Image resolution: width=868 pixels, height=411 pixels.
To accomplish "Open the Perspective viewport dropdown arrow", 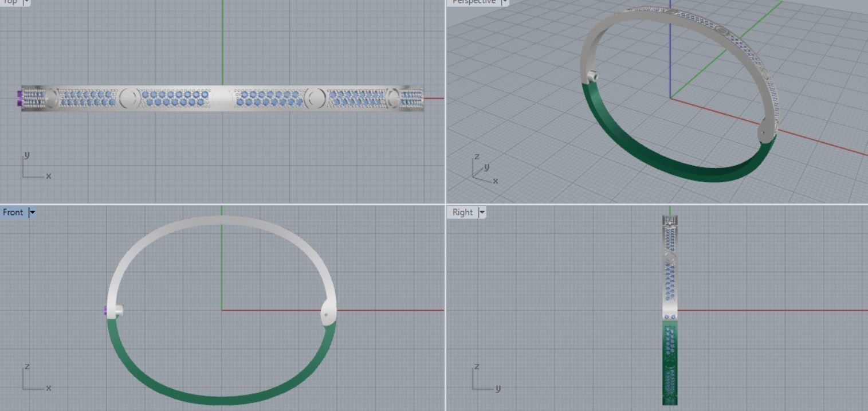I will [504, 2].
